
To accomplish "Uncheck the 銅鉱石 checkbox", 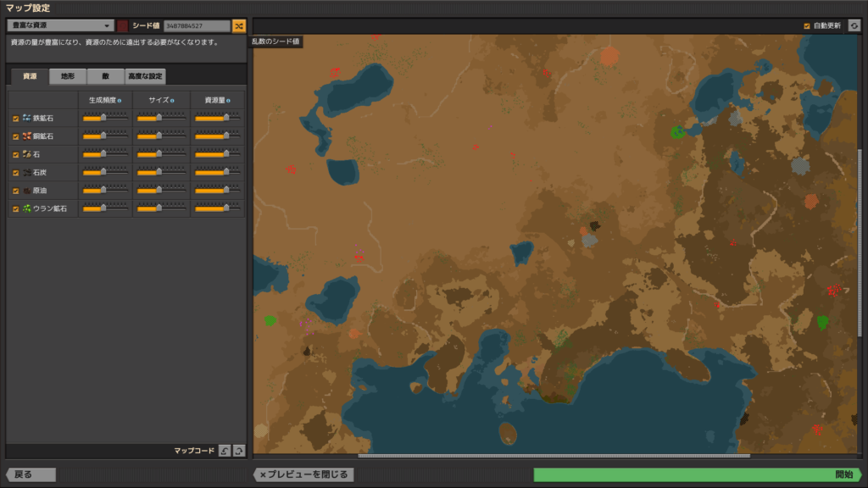I will 15,136.
